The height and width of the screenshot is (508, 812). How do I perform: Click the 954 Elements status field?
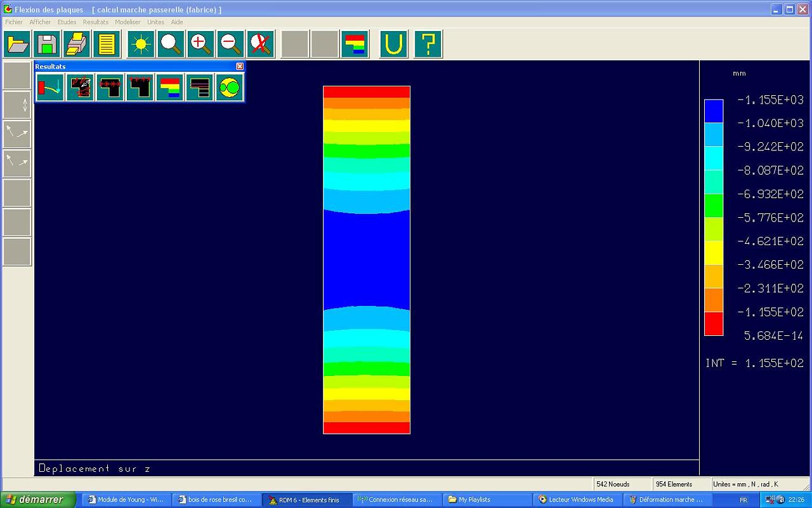point(681,484)
